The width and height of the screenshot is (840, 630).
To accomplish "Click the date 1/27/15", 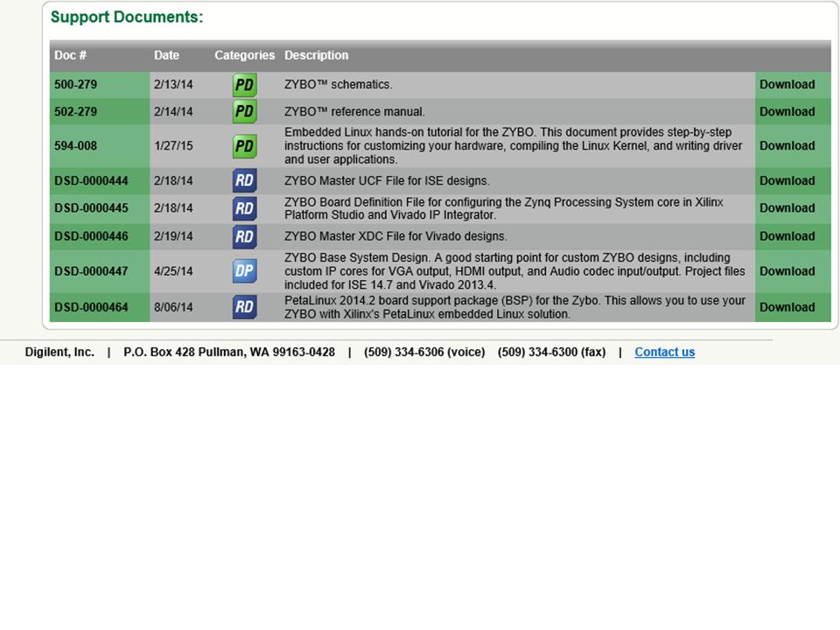I will click(173, 146).
